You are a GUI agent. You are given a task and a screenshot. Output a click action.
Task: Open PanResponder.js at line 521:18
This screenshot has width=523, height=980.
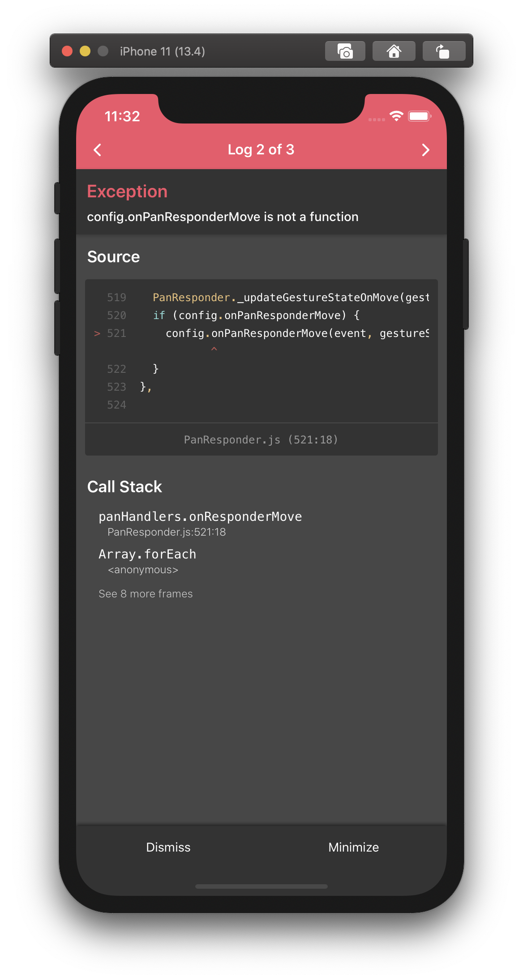pos(261,439)
